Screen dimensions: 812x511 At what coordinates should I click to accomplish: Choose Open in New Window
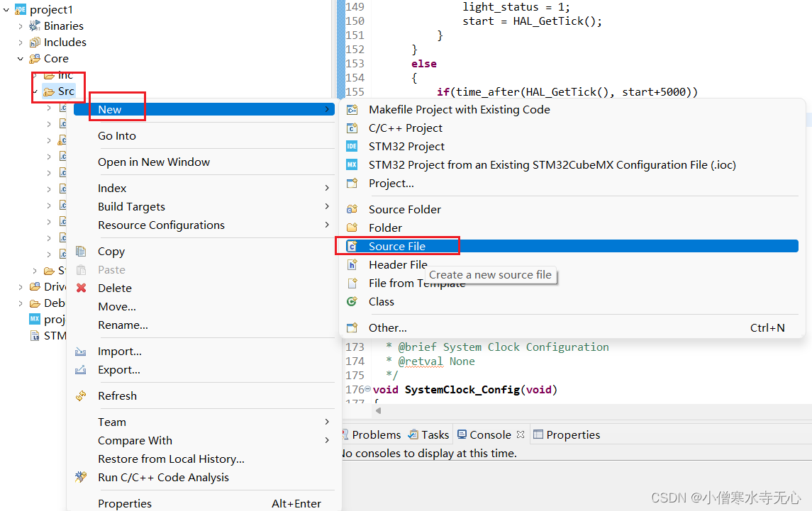[x=154, y=162]
